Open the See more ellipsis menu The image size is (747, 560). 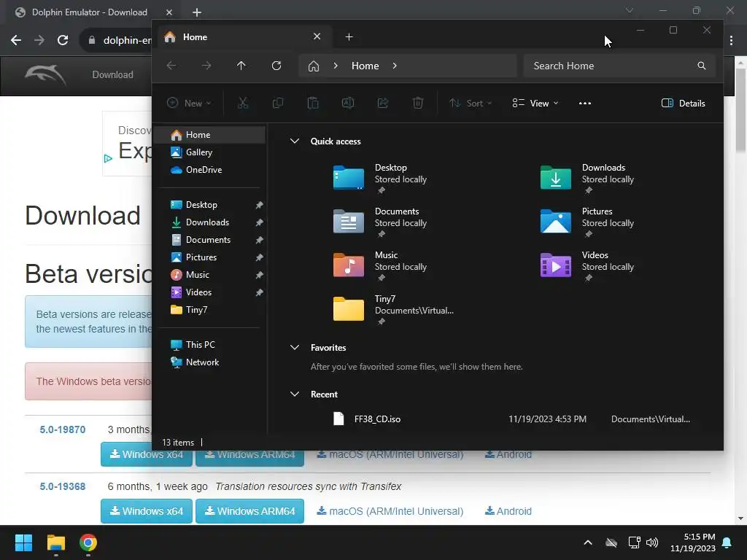(585, 104)
